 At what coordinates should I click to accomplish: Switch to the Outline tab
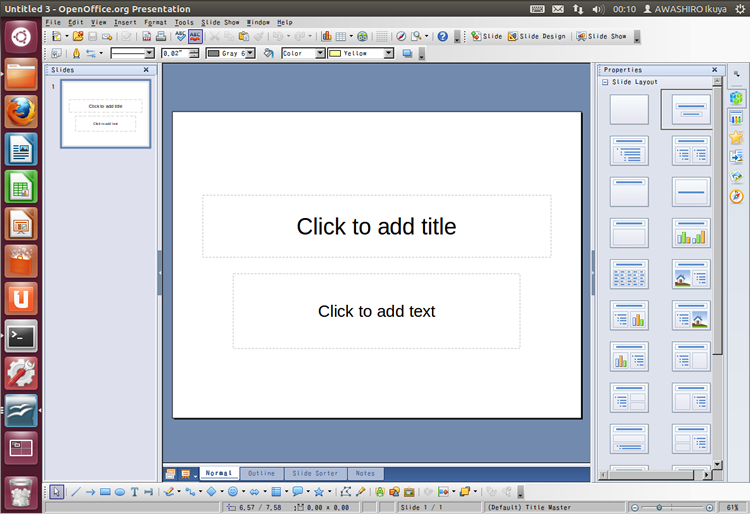262,473
